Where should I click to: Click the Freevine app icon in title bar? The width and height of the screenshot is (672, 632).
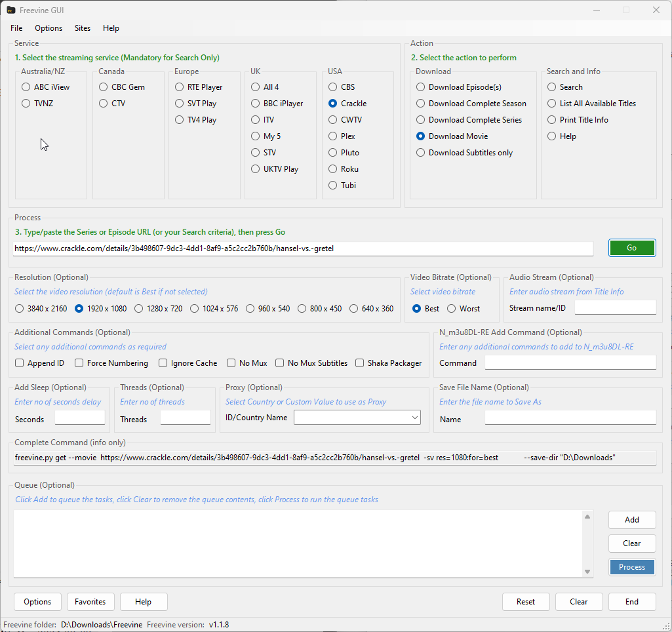coord(11,10)
